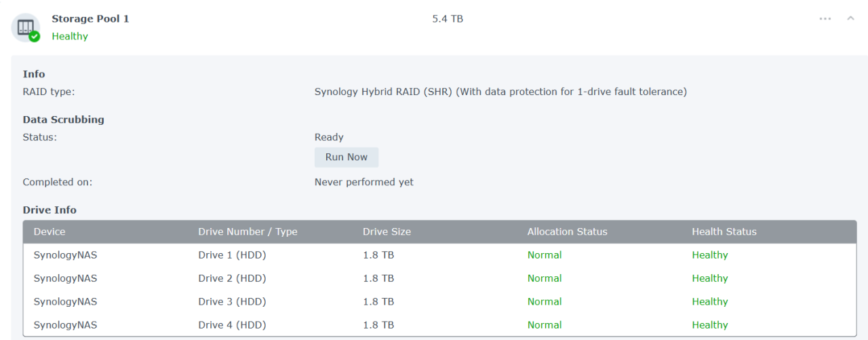Sort by the Device column header
Viewport: 868px width, 340px height.
coord(50,232)
